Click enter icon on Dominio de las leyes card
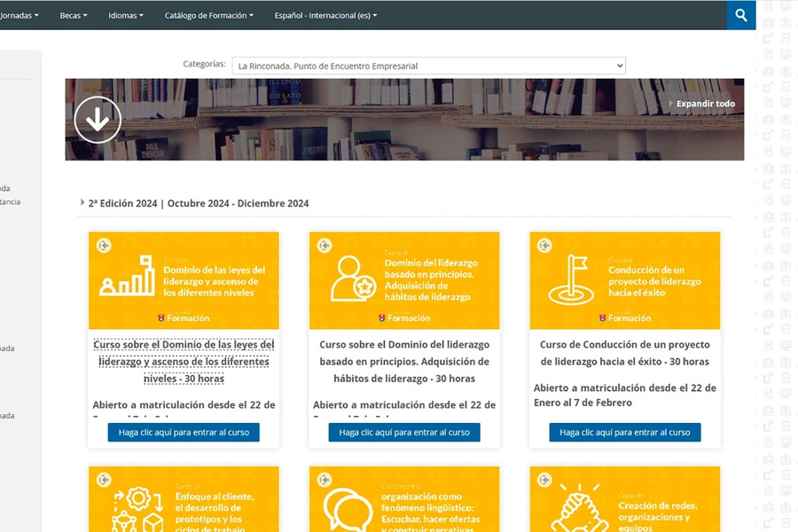Screen dimensions: 798x532 coord(104,246)
